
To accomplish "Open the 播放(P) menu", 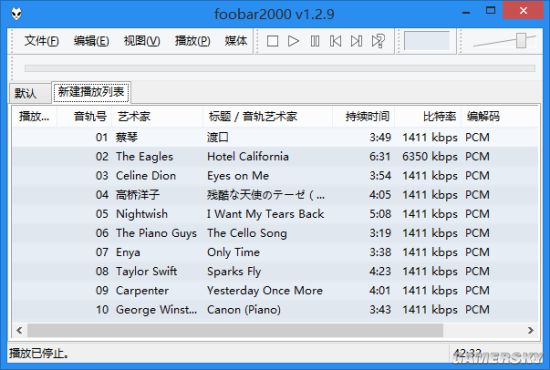I will point(193,41).
